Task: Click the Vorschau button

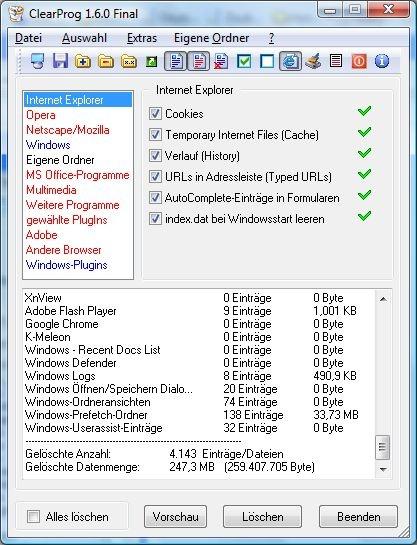Action: coord(175,516)
